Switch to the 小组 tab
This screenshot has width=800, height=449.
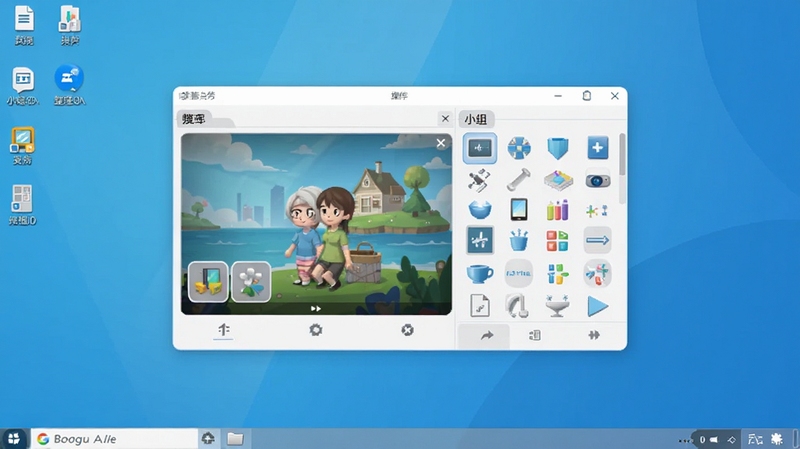tap(476, 119)
